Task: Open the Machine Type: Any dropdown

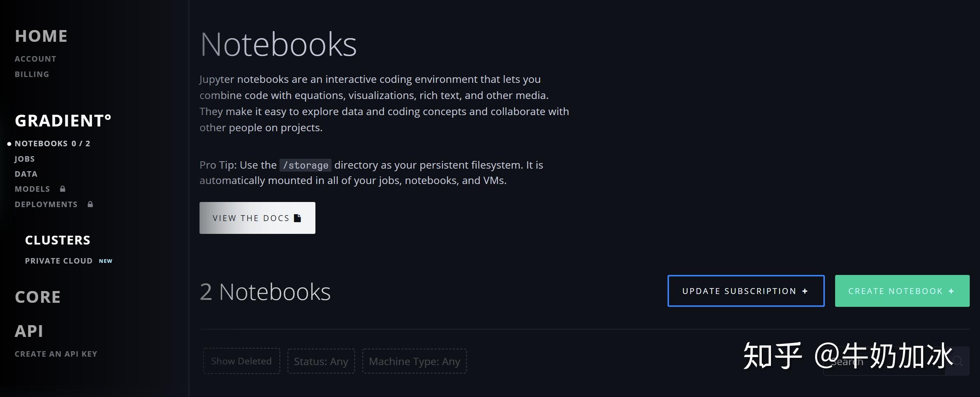Action: click(x=414, y=361)
